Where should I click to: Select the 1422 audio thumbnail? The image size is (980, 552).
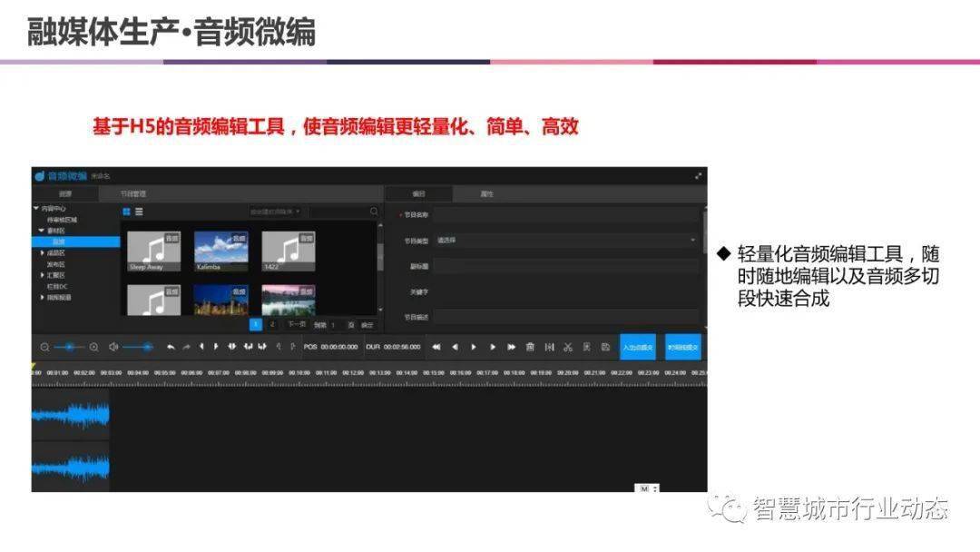[289, 251]
